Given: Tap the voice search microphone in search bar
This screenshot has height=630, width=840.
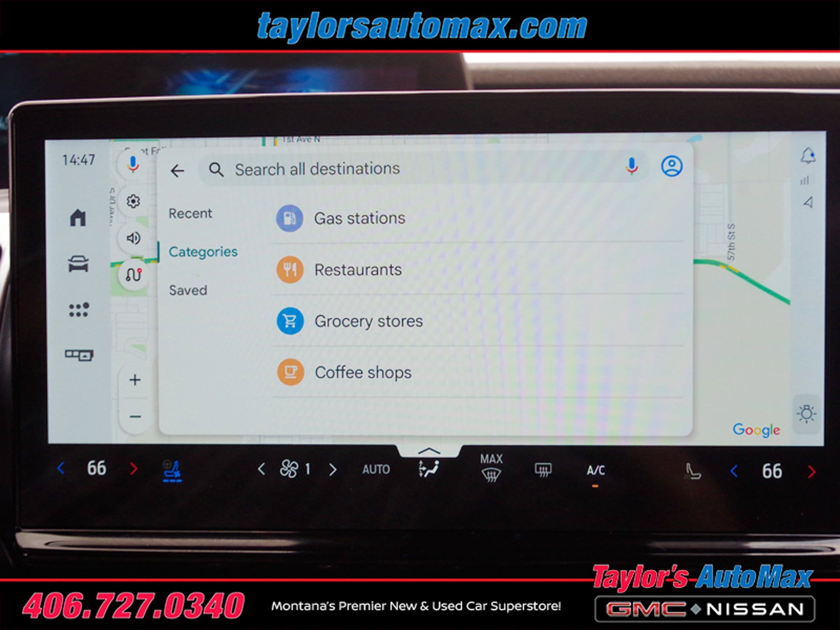Looking at the screenshot, I should [632, 166].
